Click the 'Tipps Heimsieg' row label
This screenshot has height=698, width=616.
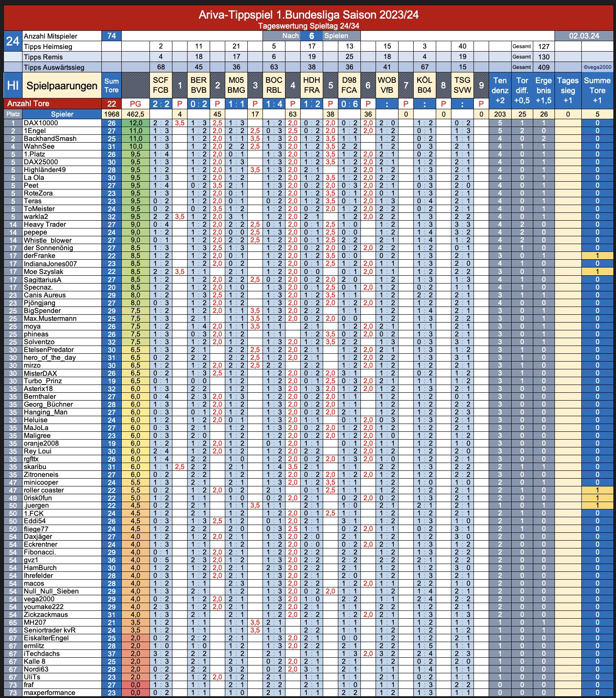(48, 46)
